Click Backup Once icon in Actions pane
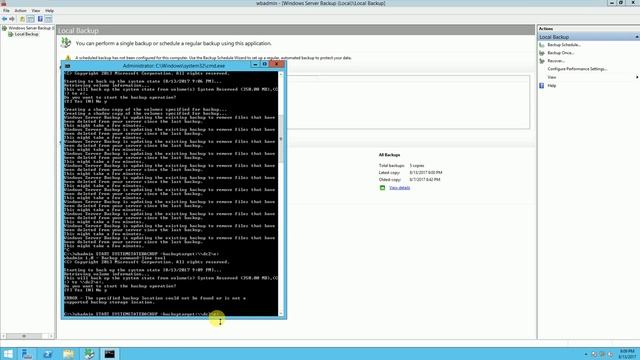 [542, 53]
